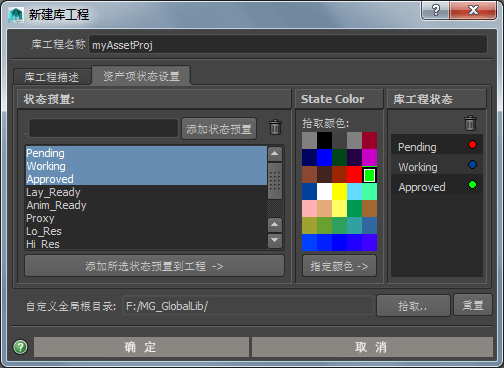This screenshot has width=504, height=368.
Task: Pick the pure red color swatch
Action: tap(354, 174)
